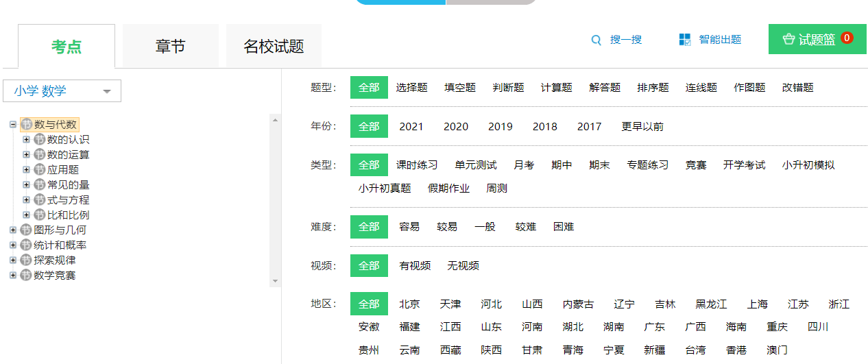Expand the 统计和概率 tree node

click(13, 245)
